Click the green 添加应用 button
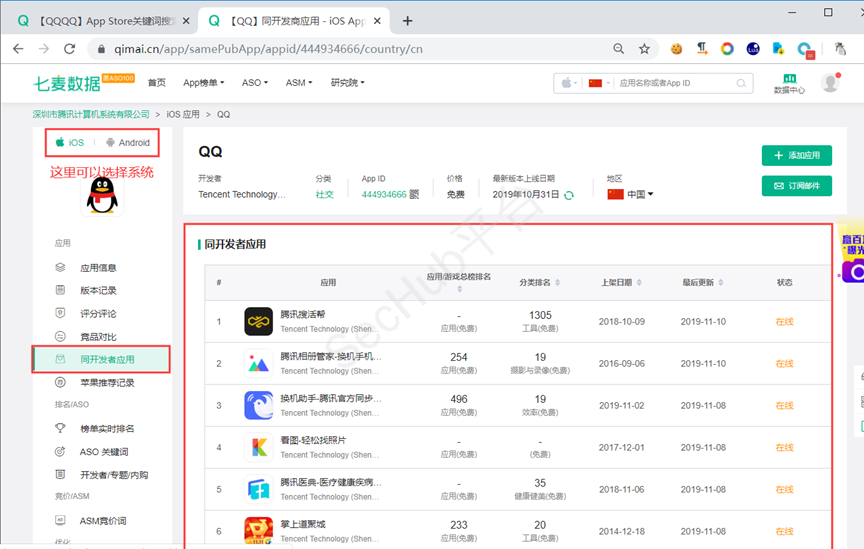This screenshot has width=864, height=549. tap(796, 155)
